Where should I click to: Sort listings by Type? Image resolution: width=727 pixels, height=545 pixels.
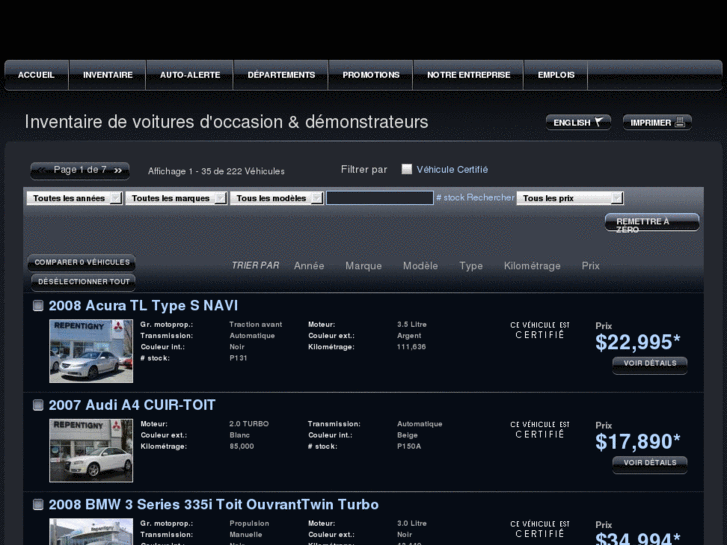(x=471, y=266)
